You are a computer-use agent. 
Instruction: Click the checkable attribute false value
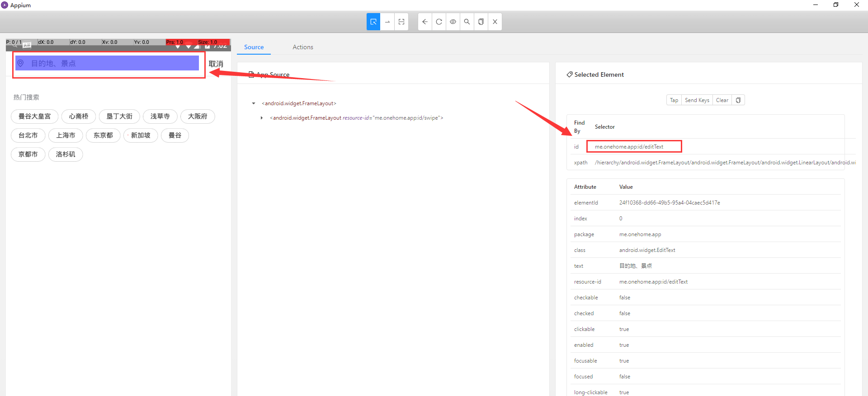[x=624, y=298]
